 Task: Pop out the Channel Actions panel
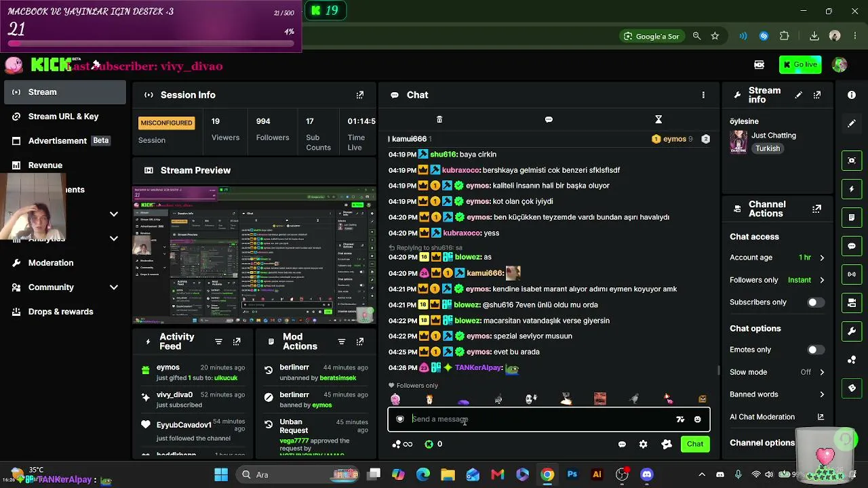click(x=817, y=209)
